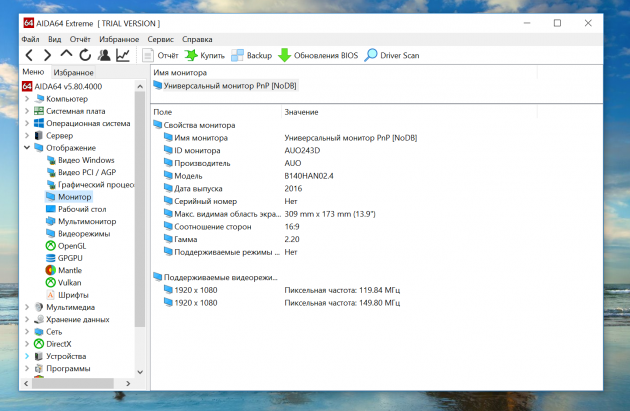630x411 pixels.
Task: Start Driver Scan from toolbar
Action: 392,55
